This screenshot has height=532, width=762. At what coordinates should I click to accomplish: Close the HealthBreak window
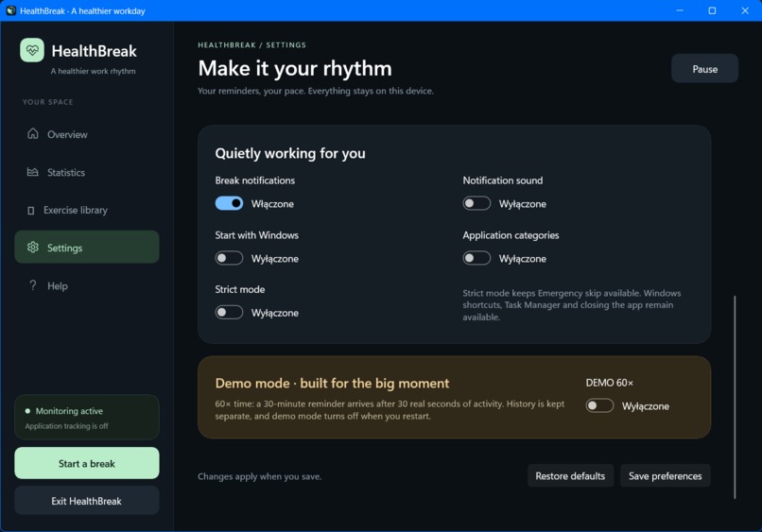[744, 10]
